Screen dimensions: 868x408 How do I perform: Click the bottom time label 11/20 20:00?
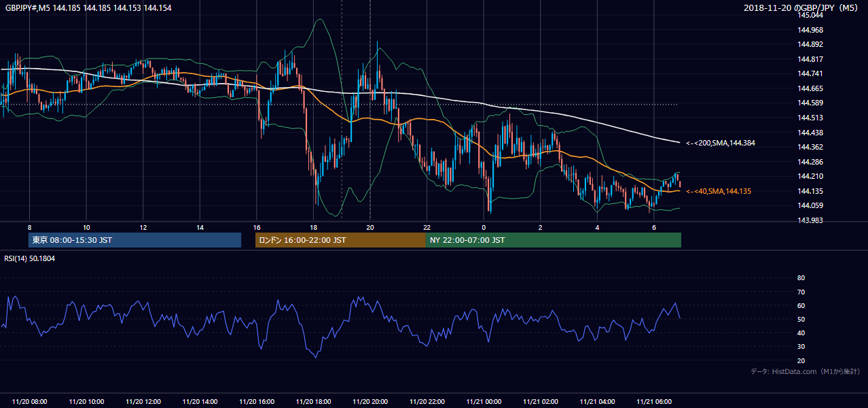point(370,402)
